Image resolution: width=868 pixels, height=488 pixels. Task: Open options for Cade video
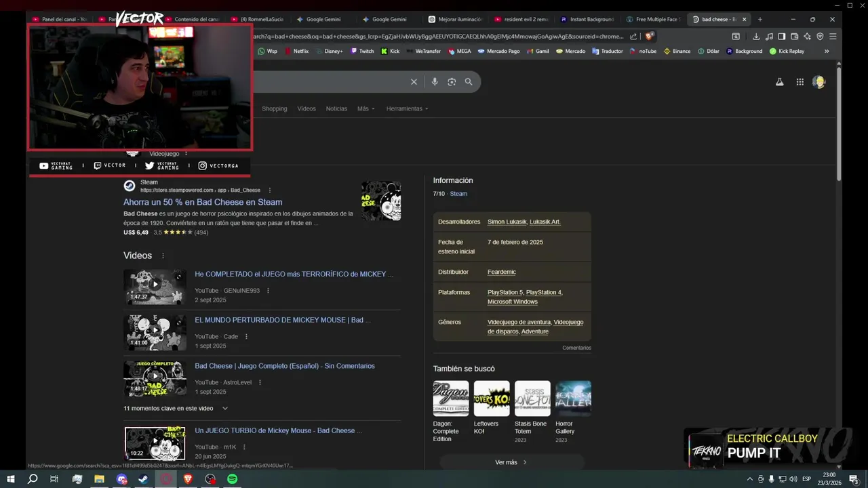(246, 337)
